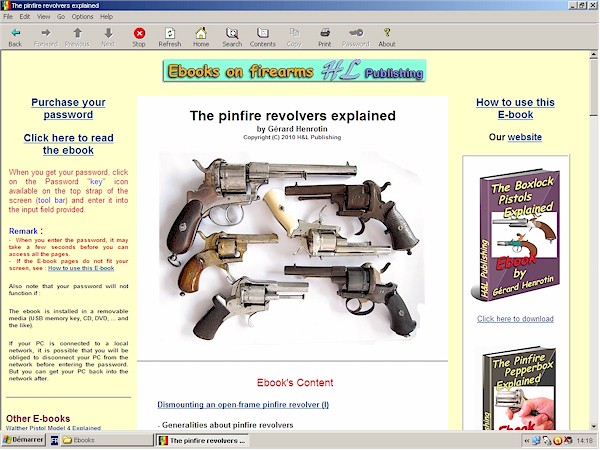Follow the Purchase your password link

click(x=68, y=108)
